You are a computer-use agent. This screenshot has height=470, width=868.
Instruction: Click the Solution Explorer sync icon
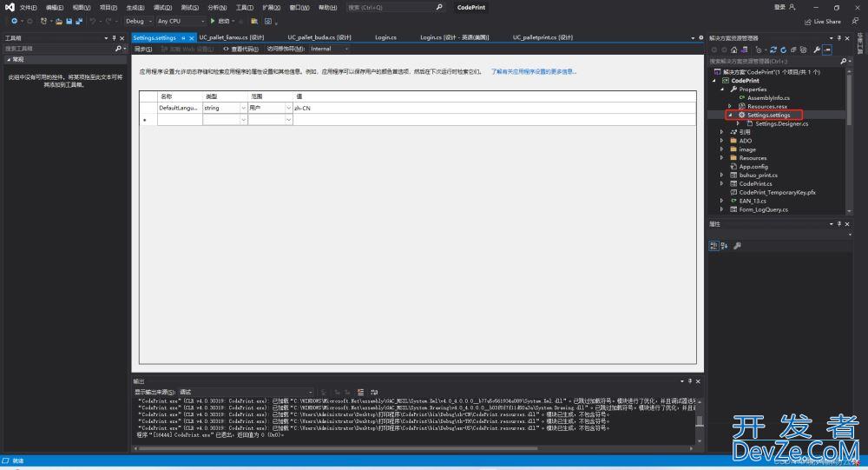(773, 50)
